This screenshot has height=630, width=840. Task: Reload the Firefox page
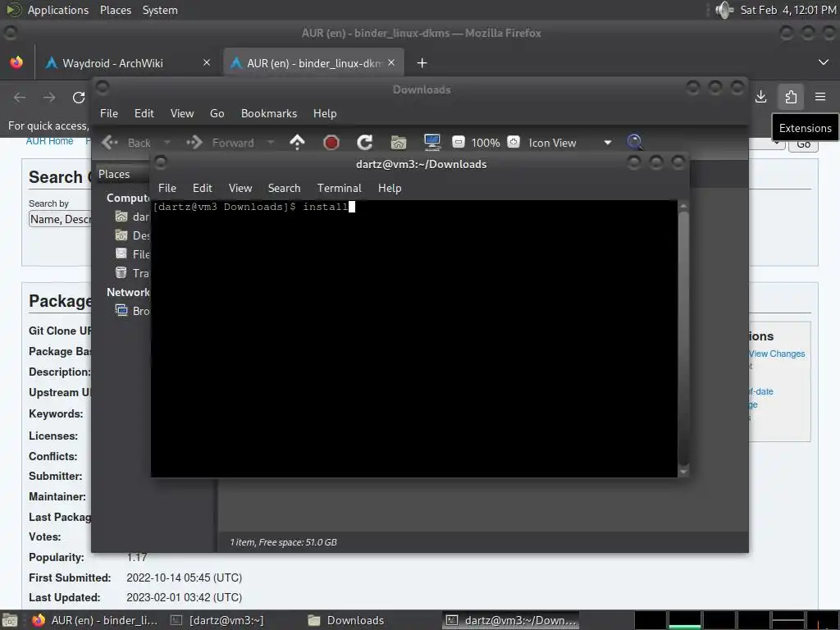79,98
